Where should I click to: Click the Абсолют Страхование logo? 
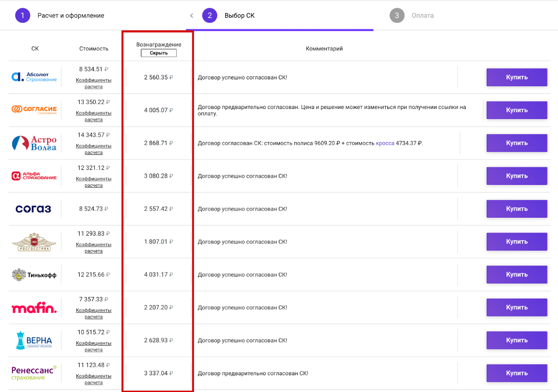coord(34,77)
